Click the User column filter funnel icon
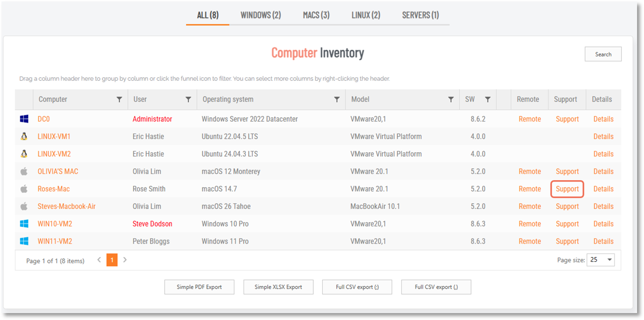This screenshot has height=320, width=644. 188,100
